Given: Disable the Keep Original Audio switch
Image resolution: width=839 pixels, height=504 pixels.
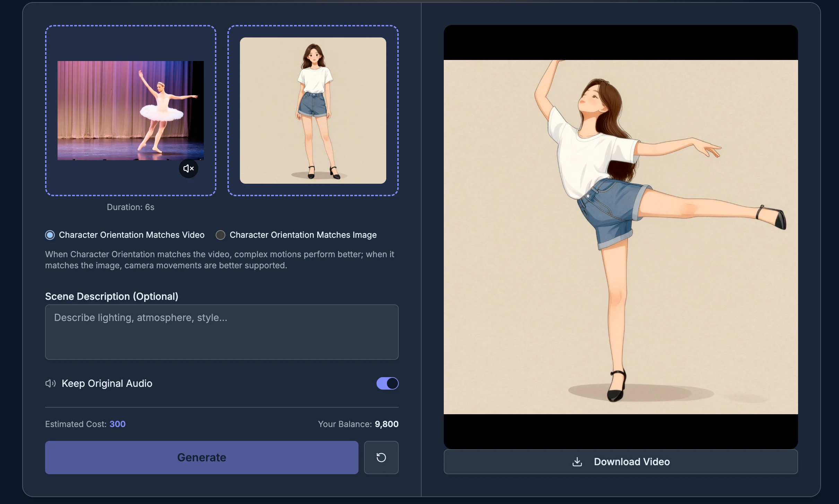Looking at the screenshot, I should tap(387, 383).
